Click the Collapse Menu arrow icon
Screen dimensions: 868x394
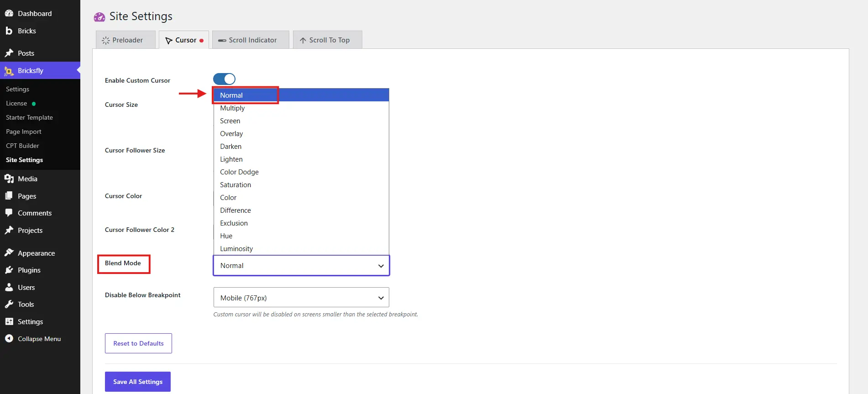pos(9,338)
